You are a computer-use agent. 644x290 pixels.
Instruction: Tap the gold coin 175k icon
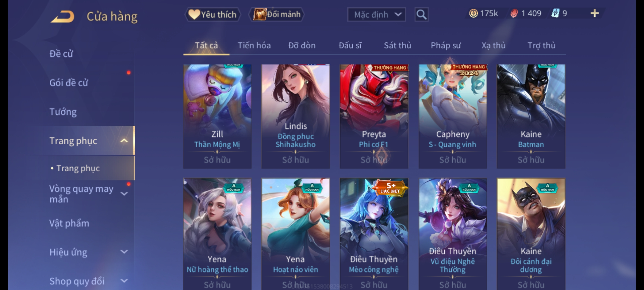(x=473, y=13)
